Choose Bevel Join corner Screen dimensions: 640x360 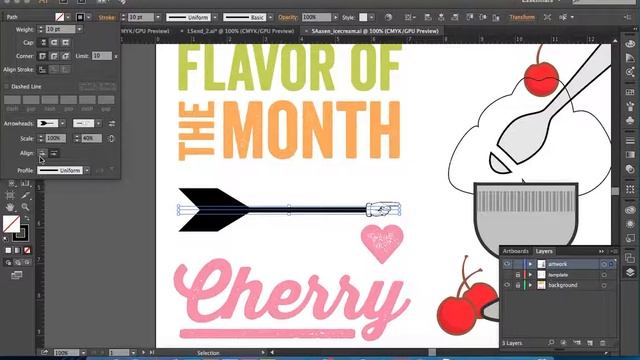(65, 56)
